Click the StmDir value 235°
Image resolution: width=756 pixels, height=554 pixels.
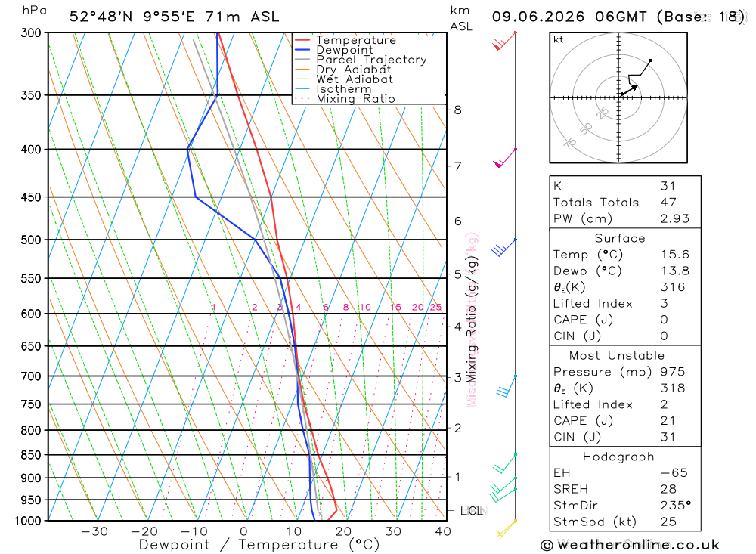pyautogui.click(x=675, y=506)
